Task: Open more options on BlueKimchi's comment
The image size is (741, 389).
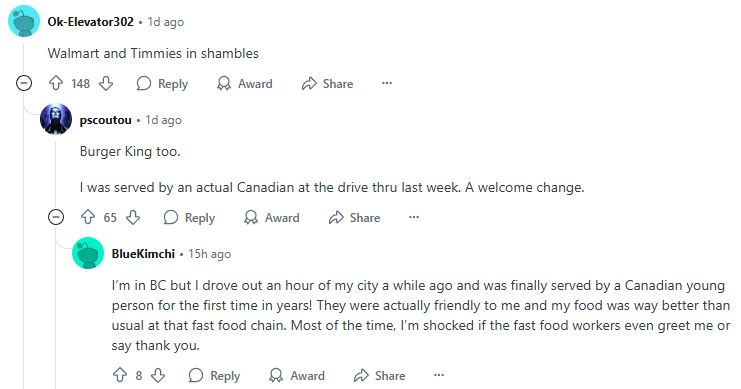Action: coord(439,375)
